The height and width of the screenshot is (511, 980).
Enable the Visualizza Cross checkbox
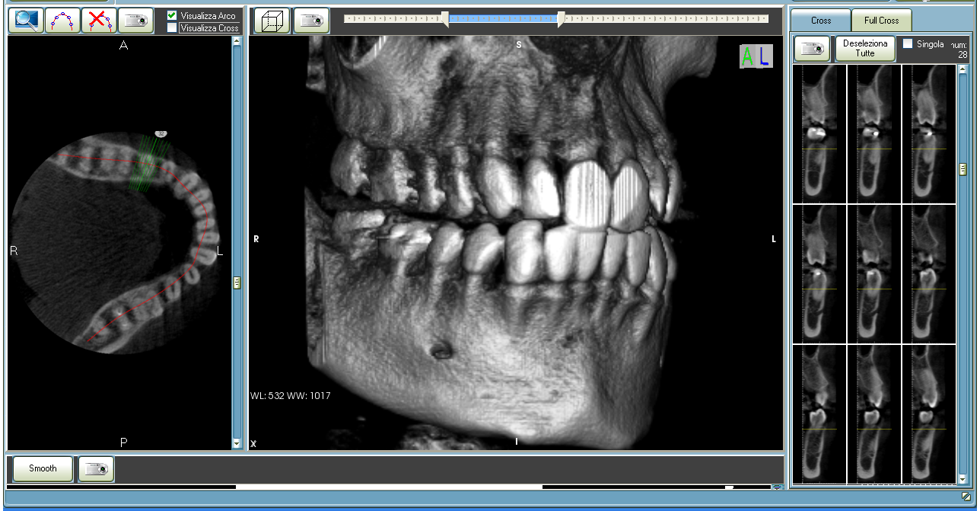[172, 27]
